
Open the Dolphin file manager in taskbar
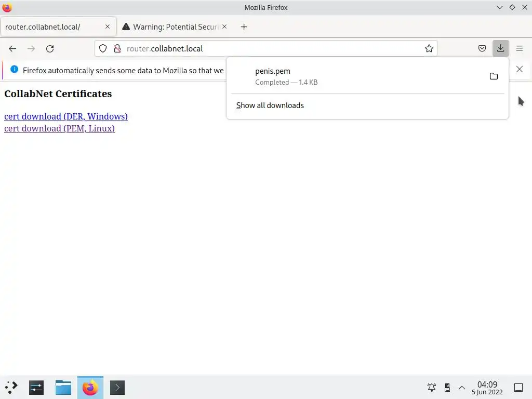coord(63,388)
